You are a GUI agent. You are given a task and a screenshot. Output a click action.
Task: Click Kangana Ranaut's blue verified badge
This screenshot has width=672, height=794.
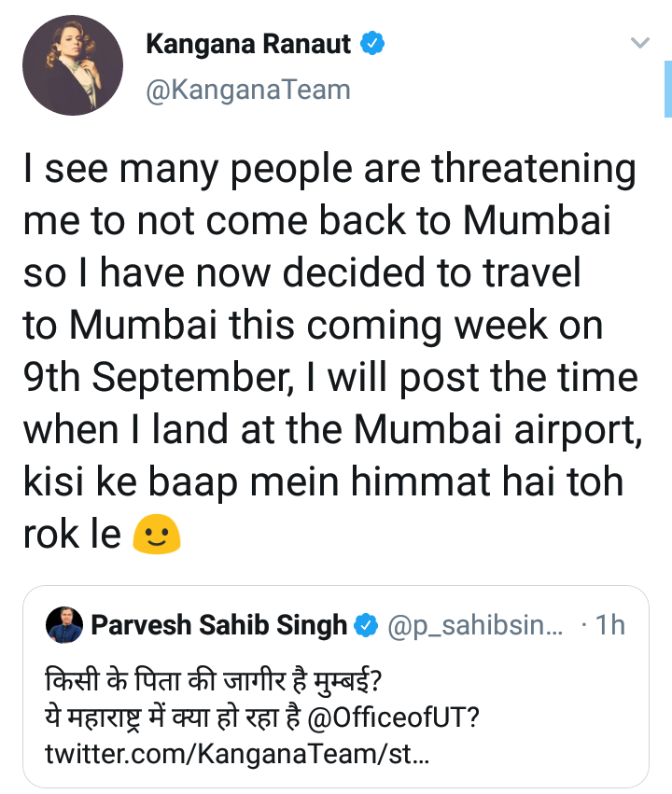[373, 43]
